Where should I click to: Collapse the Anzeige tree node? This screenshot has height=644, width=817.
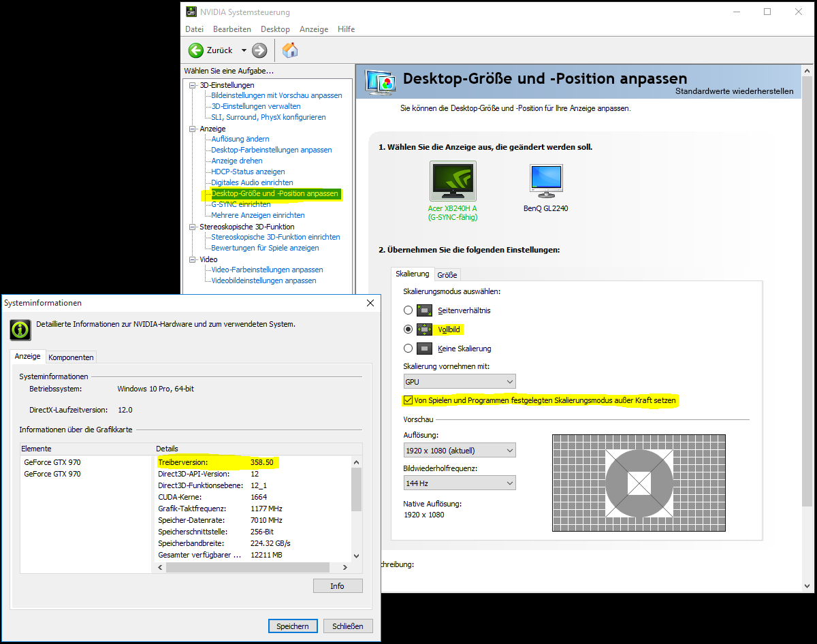192,129
